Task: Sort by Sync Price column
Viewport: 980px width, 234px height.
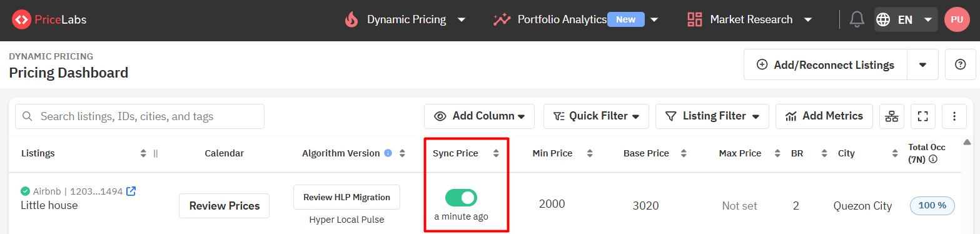Action: pos(496,153)
